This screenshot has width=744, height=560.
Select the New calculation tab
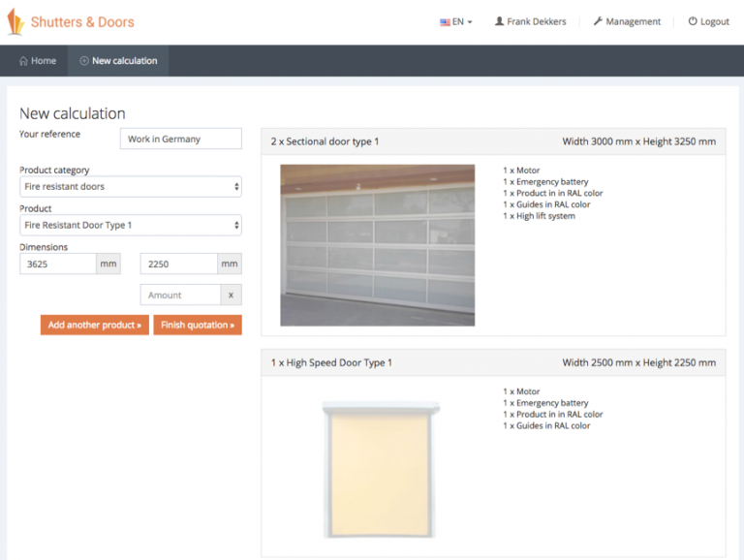(118, 61)
